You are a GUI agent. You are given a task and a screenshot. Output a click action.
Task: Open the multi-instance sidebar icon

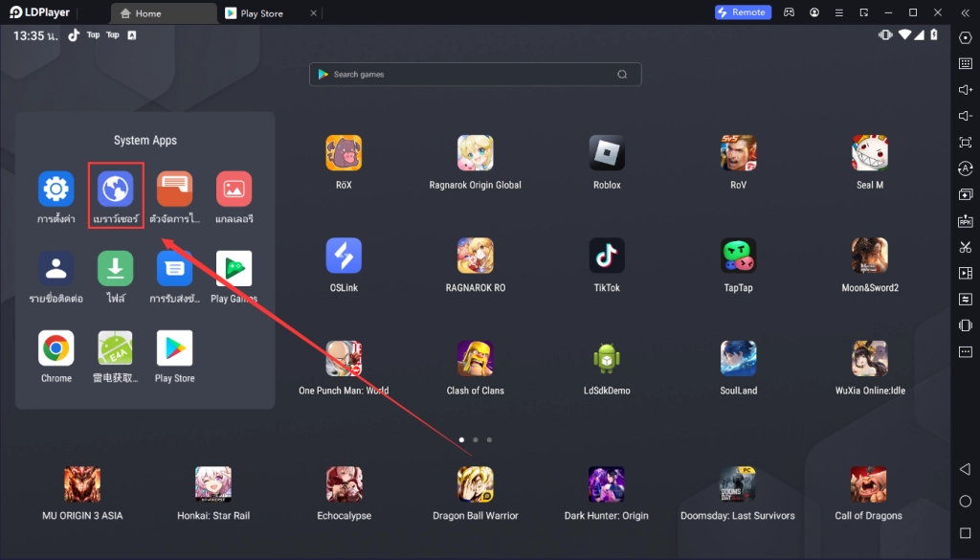(966, 195)
